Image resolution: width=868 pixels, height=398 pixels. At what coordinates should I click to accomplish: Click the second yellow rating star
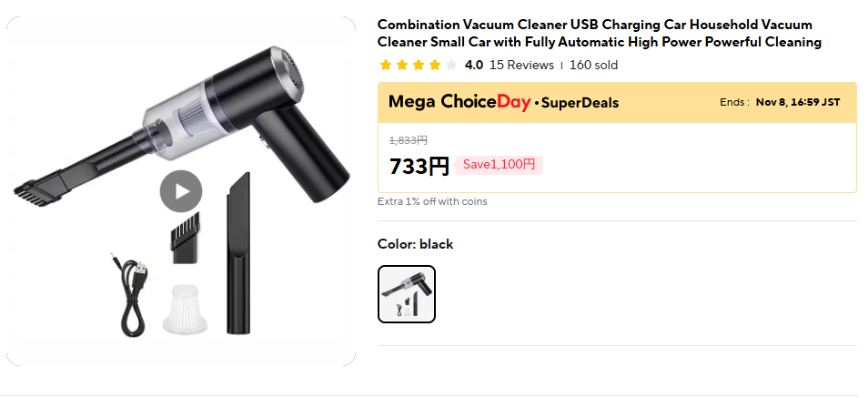402,65
